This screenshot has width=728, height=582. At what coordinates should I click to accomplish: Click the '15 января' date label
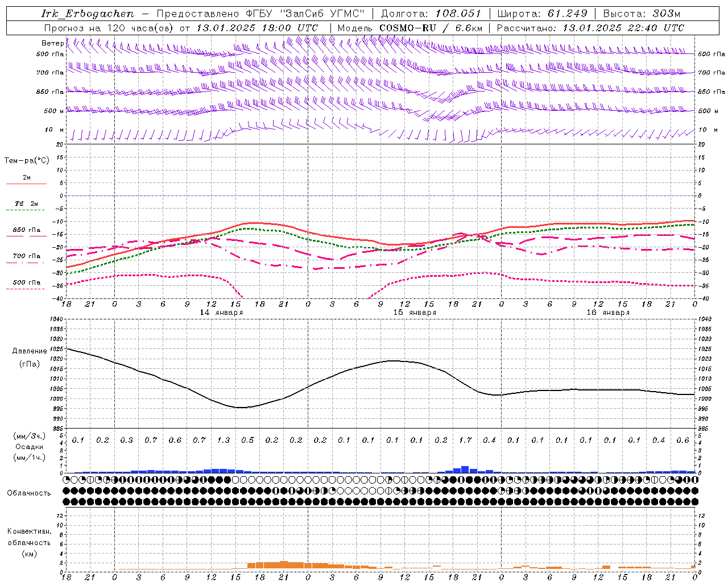tap(415, 313)
